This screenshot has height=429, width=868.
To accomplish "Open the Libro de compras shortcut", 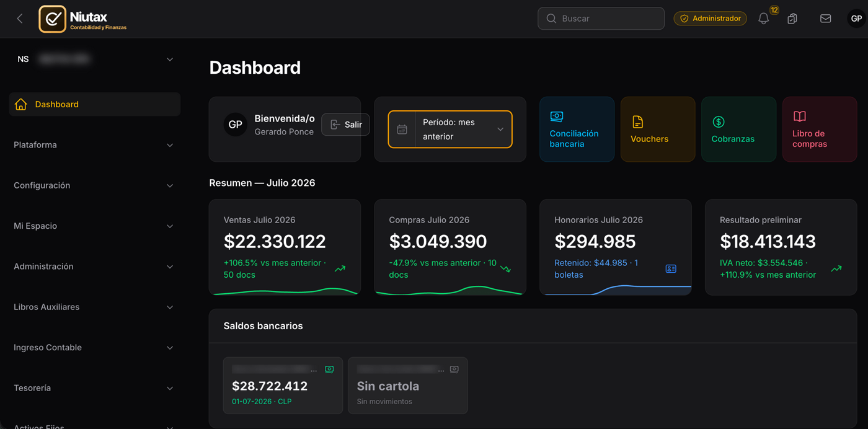I will pos(820,129).
